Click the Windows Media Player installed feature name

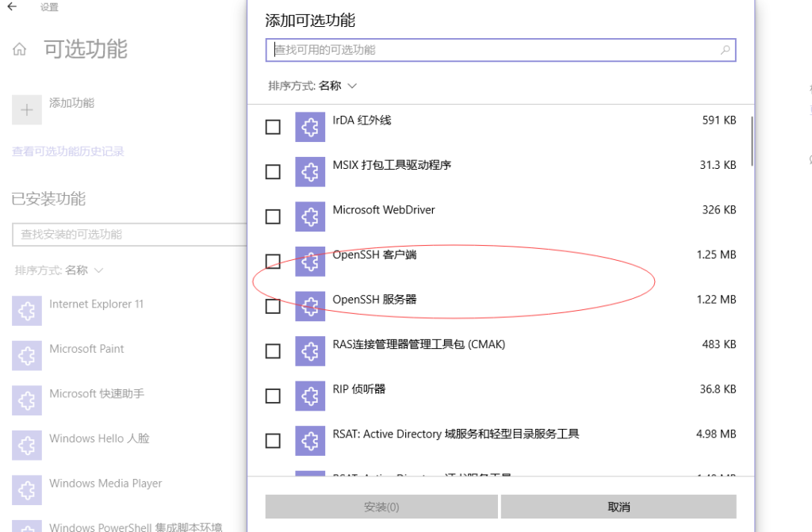point(105,484)
